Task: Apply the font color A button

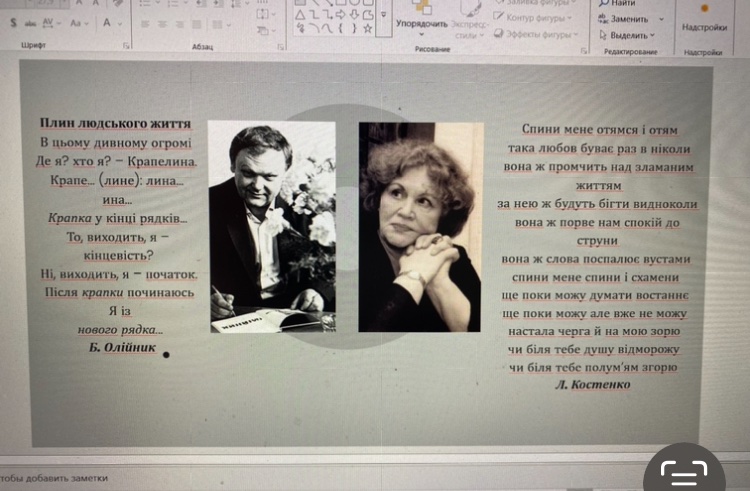Action: [x=107, y=22]
